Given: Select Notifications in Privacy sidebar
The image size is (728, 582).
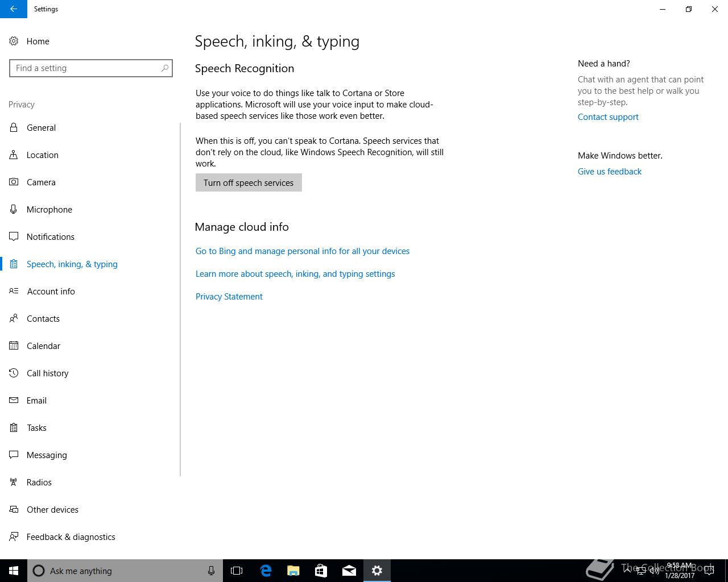Looking at the screenshot, I should pyautogui.click(x=51, y=237).
